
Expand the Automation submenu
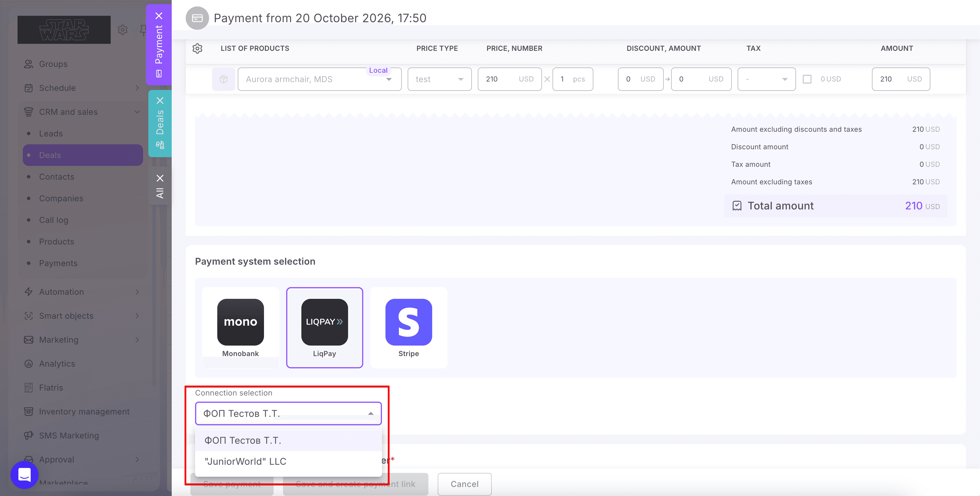click(x=137, y=292)
